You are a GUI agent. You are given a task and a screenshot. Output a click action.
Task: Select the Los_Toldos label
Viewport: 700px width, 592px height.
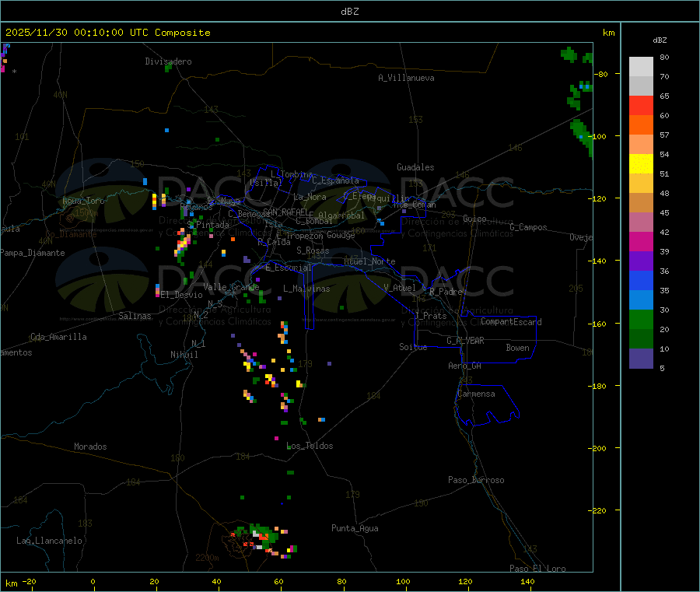point(310,446)
